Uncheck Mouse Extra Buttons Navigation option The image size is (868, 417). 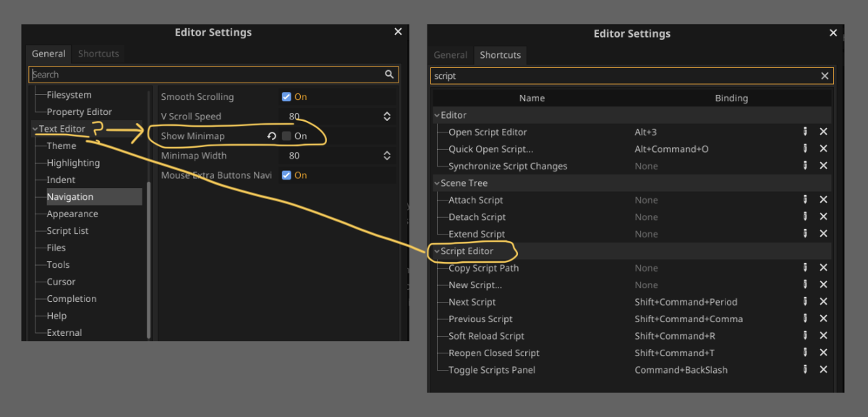click(x=286, y=174)
